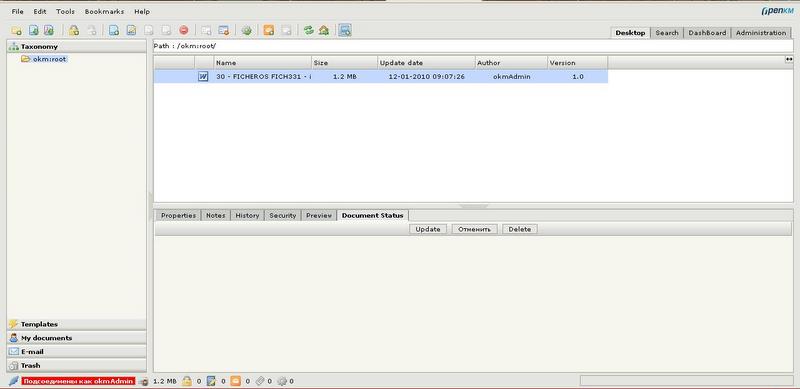
Task: Click the Download document toolbar icon
Action: coord(34,31)
